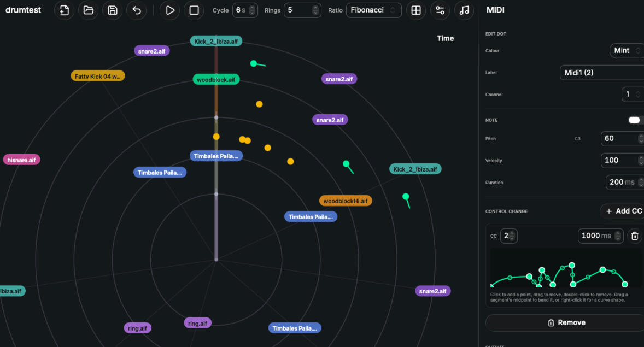The image size is (644, 347).
Task: Open the Ratio Fibonacci dropdown
Action: point(374,10)
